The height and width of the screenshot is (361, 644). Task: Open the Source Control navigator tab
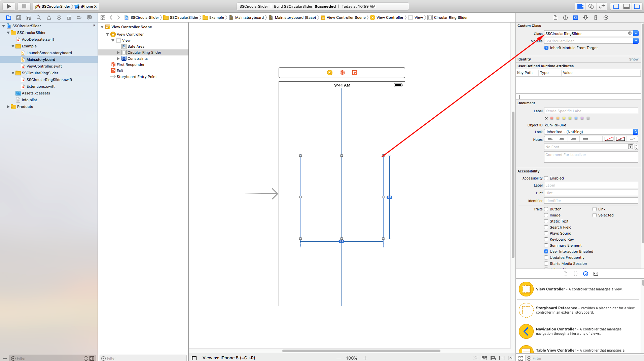pyautogui.click(x=19, y=17)
